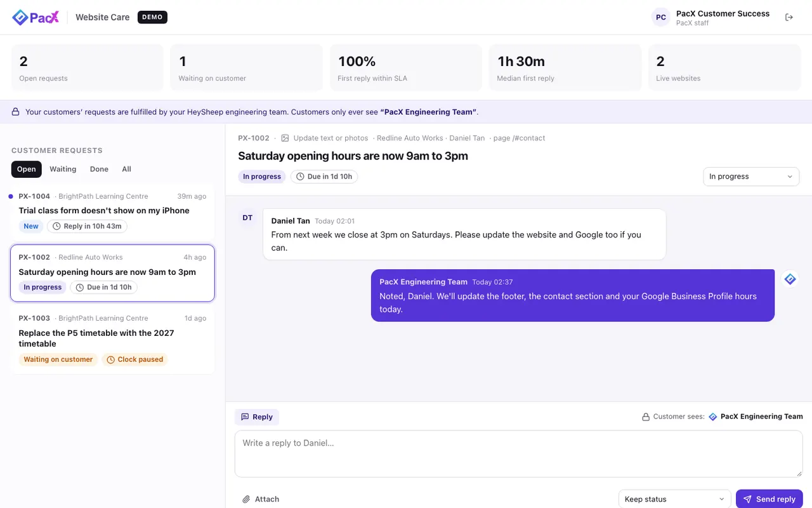Image resolution: width=812 pixels, height=508 pixels.
Task: Click the Open requests stat card
Action: click(87, 68)
